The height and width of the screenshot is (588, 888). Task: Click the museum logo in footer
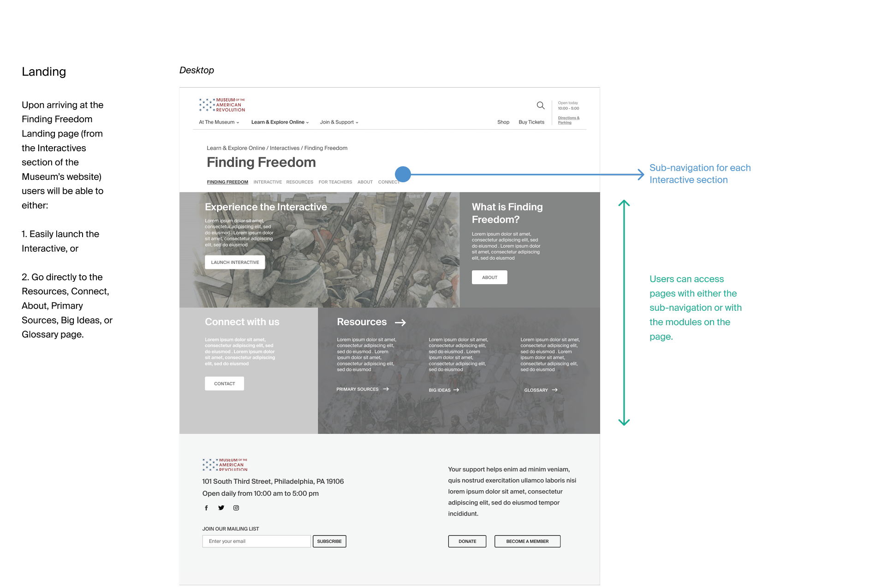pyautogui.click(x=225, y=464)
